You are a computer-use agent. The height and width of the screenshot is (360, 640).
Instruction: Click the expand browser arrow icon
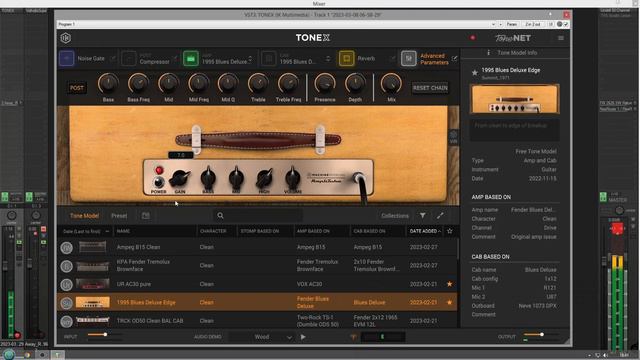[440, 216]
